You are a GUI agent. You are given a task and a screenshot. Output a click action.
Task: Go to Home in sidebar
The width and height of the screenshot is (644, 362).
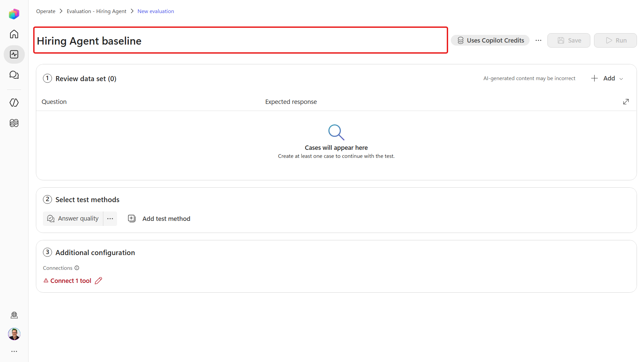(14, 34)
